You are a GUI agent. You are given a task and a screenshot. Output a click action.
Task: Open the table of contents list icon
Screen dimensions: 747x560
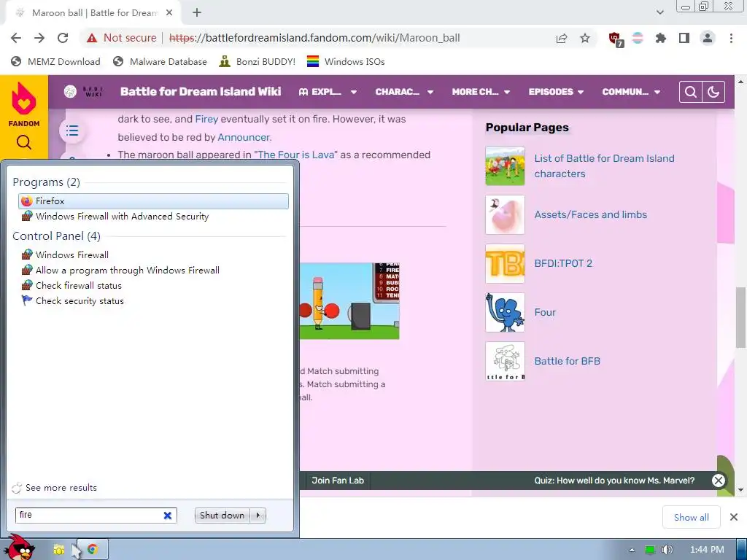[x=72, y=130]
